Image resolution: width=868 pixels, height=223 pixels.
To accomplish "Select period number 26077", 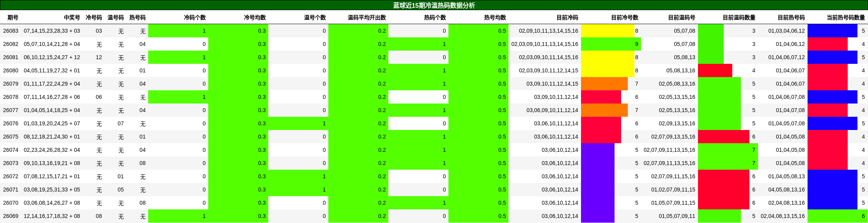I will 11,110.
